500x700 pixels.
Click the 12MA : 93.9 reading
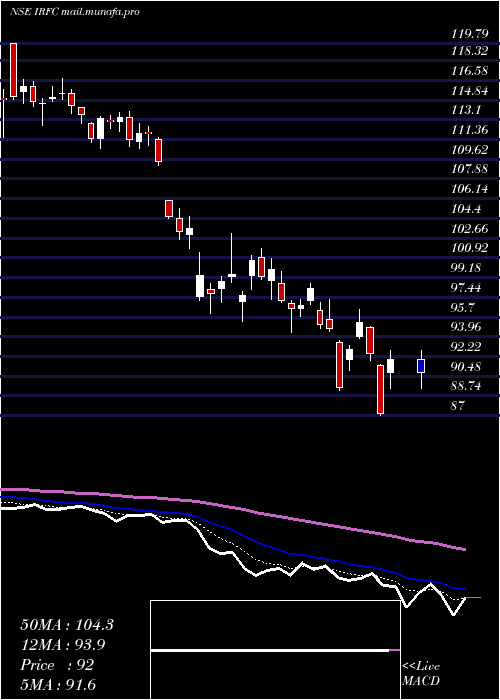[63, 645]
